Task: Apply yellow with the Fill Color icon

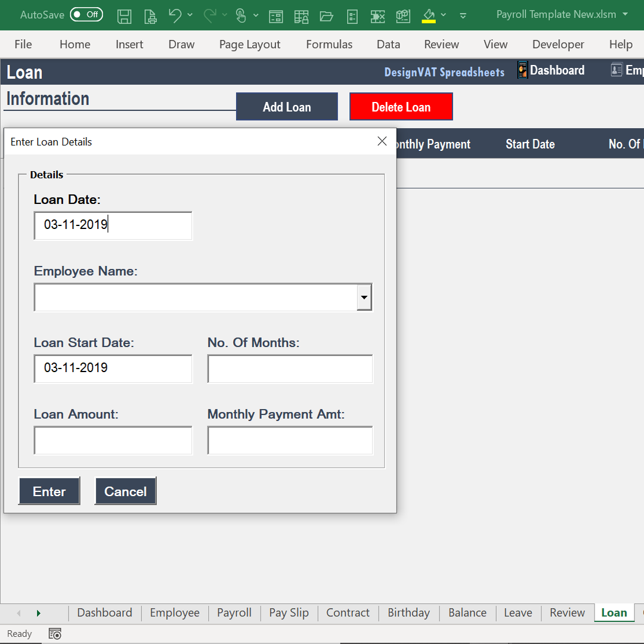Action: pyautogui.click(x=429, y=16)
